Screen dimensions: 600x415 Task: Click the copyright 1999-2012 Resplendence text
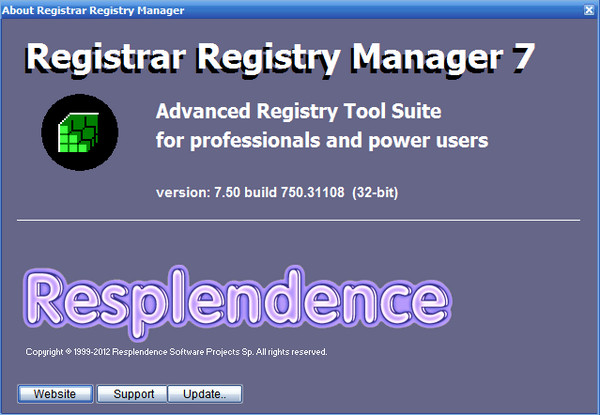point(176,352)
